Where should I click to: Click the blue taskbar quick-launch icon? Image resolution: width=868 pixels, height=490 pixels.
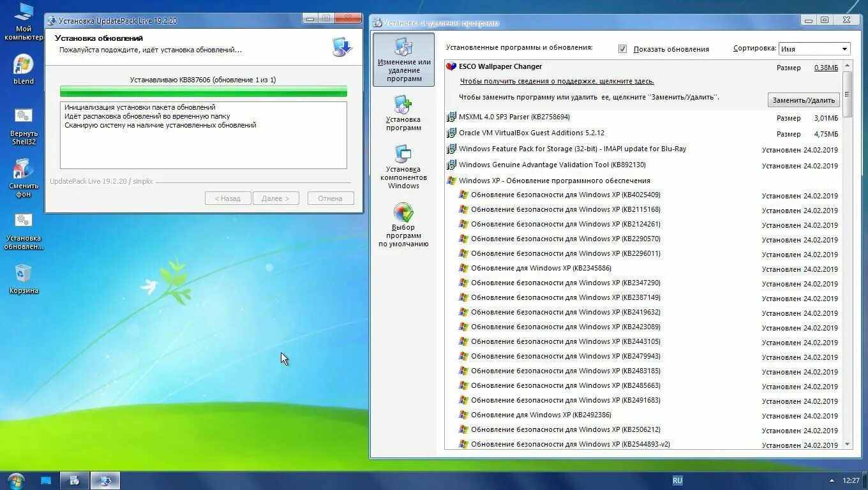click(x=46, y=480)
